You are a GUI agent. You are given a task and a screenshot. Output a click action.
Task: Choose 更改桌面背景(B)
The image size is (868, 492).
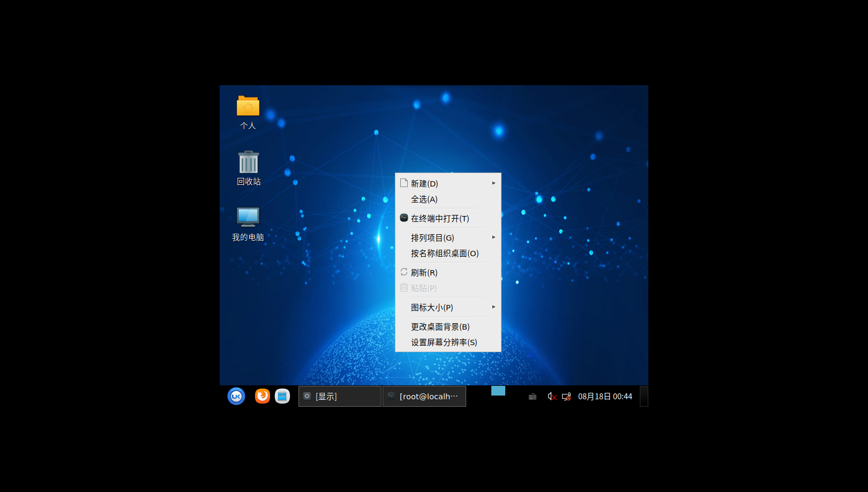(x=448, y=326)
